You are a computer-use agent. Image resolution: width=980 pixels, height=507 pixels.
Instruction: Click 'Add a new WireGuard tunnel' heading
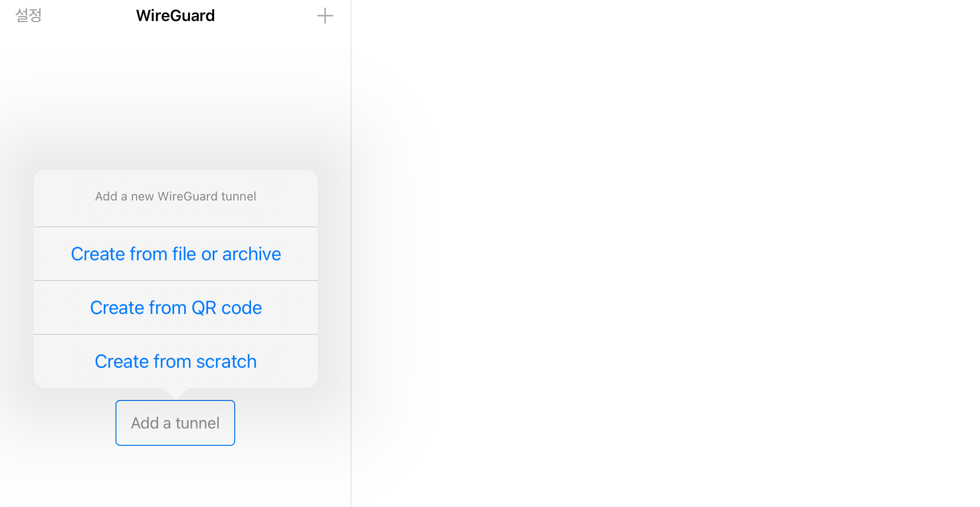point(176,196)
